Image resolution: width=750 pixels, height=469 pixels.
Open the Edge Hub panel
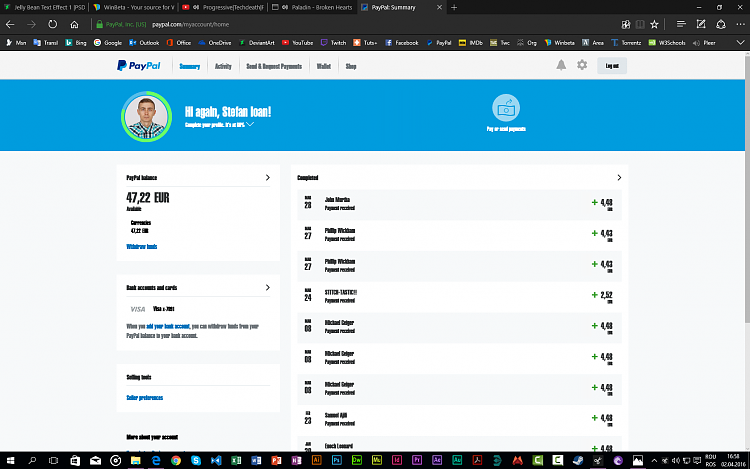[681, 24]
